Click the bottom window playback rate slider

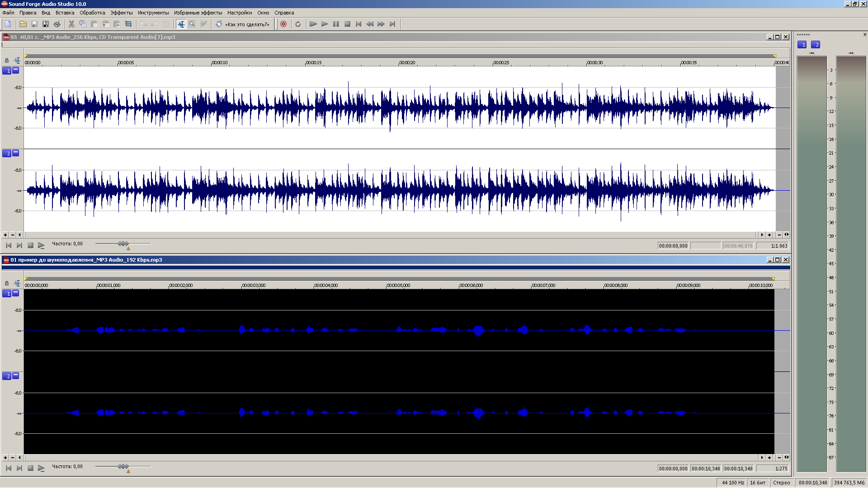[123, 466]
